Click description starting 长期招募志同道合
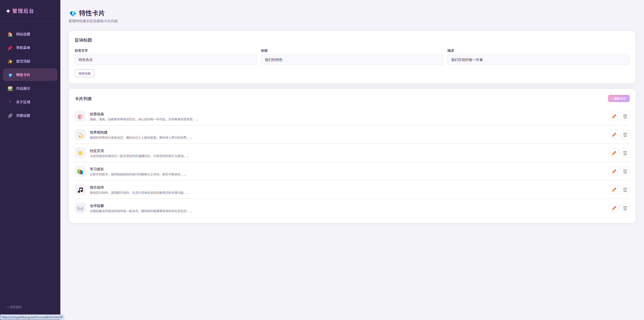The image size is (644, 320). click(141, 211)
